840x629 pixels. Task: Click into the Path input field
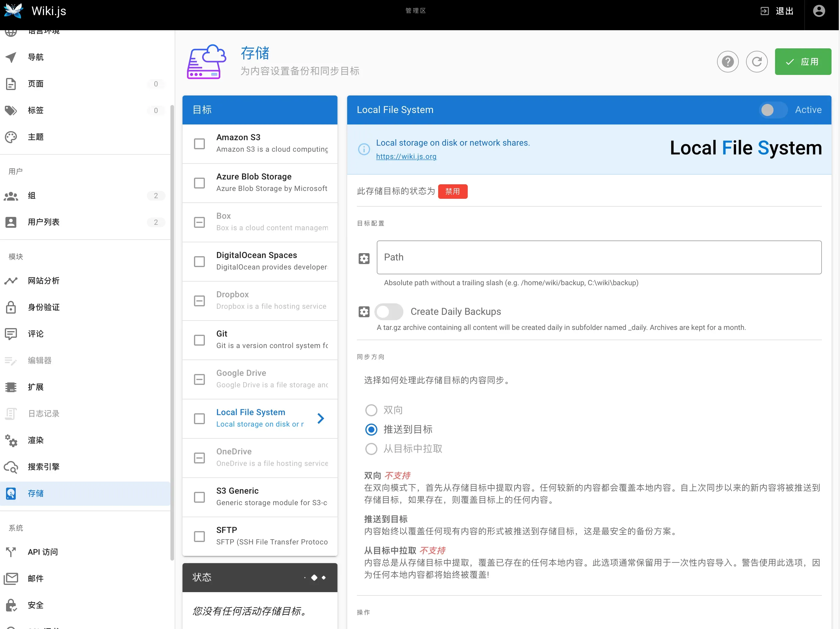click(x=599, y=257)
